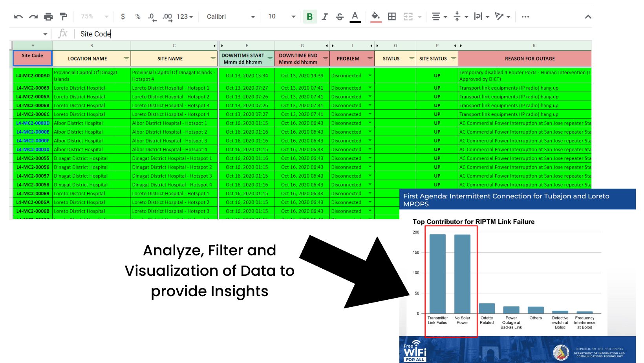Open horizontal align options

click(439, 16)
